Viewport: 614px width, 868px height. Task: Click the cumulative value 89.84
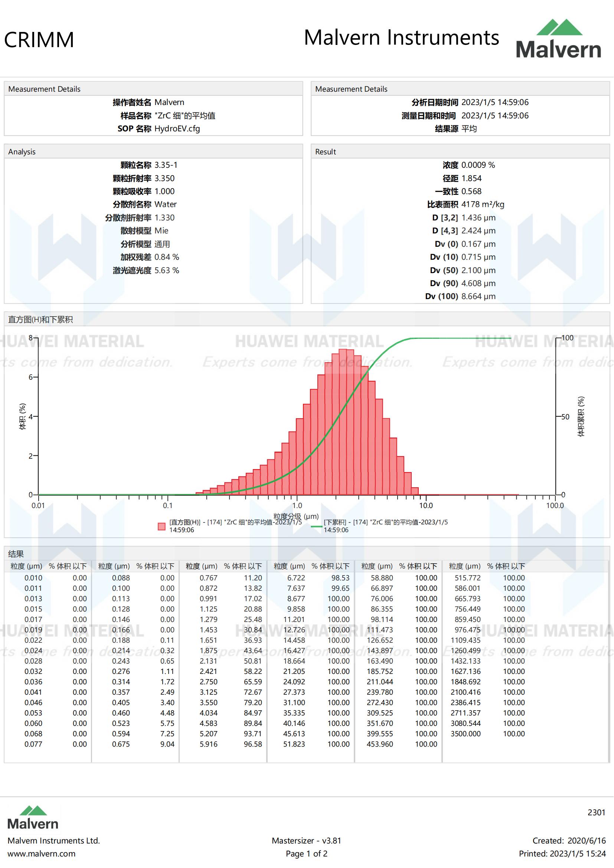point(253,723)
